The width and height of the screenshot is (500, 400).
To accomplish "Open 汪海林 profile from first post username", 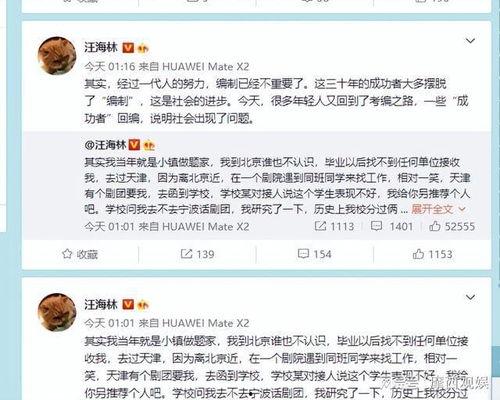I will click(101, 48).
